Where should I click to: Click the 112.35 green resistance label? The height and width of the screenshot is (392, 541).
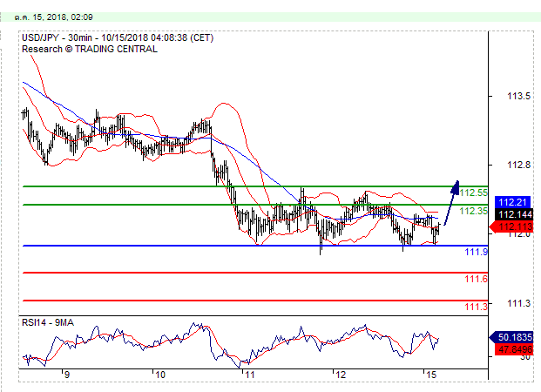pos(473,211)
